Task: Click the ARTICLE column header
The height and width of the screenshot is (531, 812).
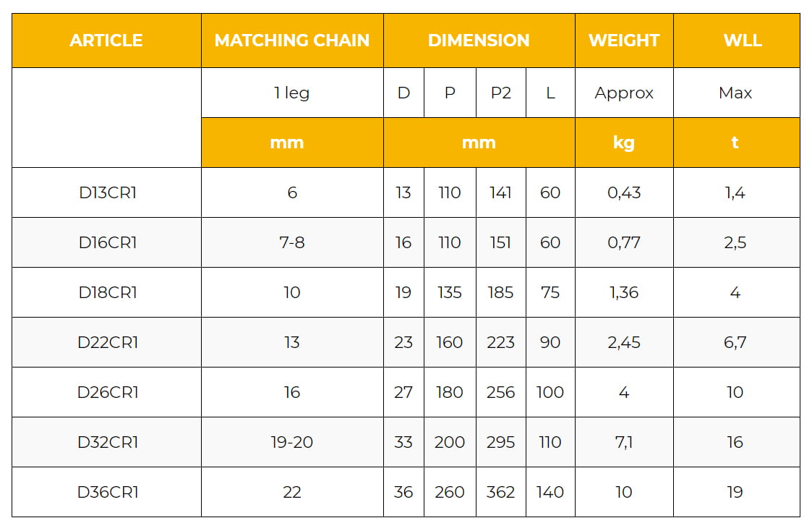Action: tap(106, 41)
